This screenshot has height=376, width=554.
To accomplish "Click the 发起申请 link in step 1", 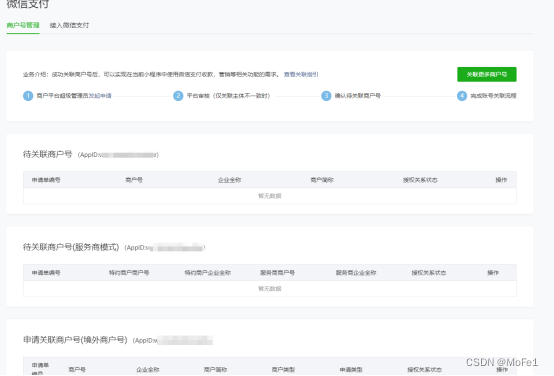I will click(100, 95).
